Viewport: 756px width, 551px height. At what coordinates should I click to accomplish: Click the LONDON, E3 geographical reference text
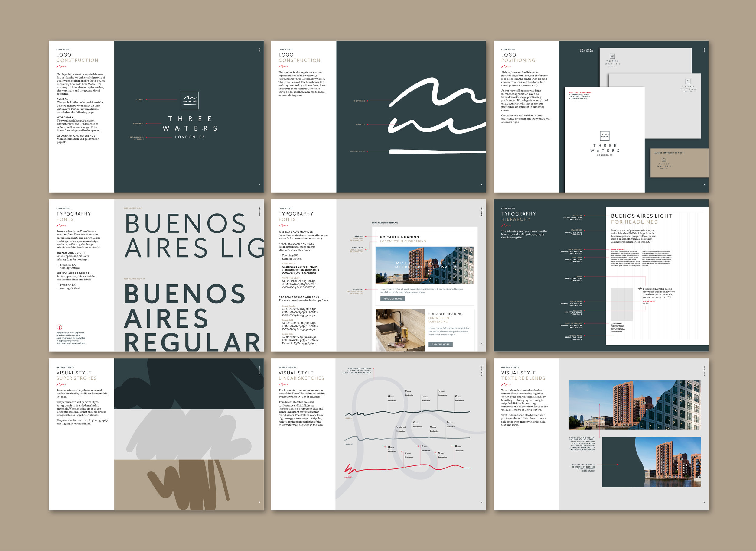(x=190, y=137)
